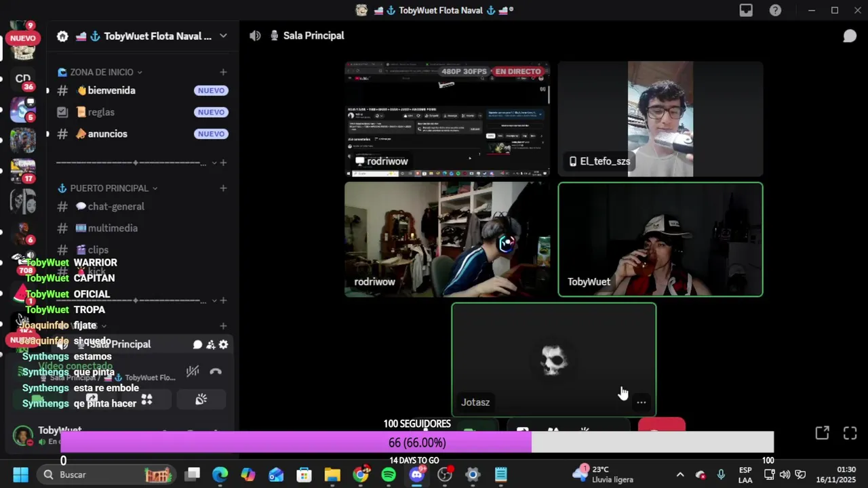868x488 pixels.
Task: Open TobyWuet Flota Naval server dropdown
Action: coord(223,36)
